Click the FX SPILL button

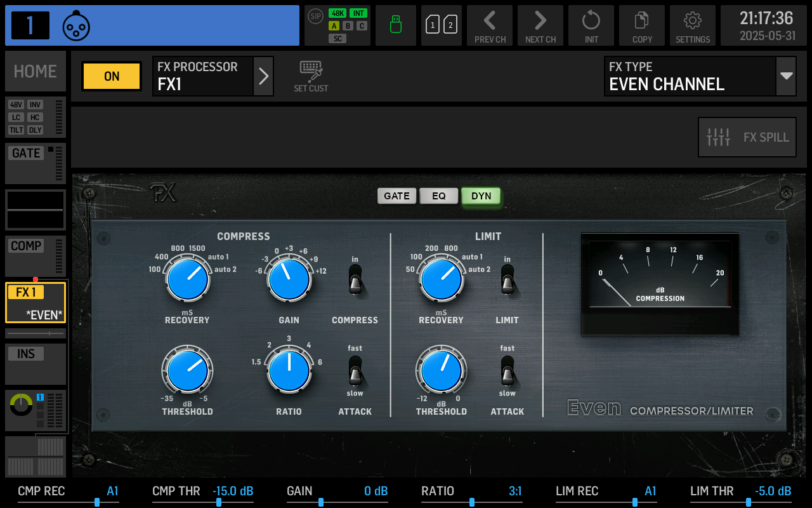point(747,137)
